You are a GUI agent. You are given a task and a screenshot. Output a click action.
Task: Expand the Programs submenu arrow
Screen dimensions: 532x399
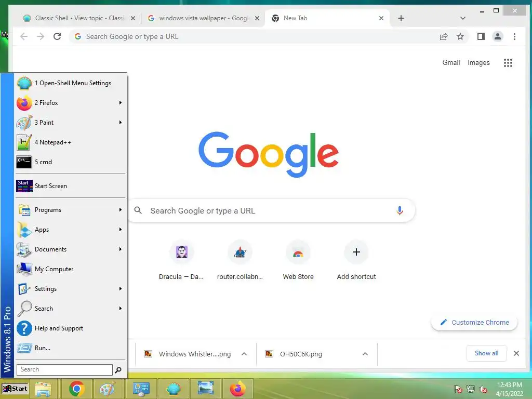point(120,210)
